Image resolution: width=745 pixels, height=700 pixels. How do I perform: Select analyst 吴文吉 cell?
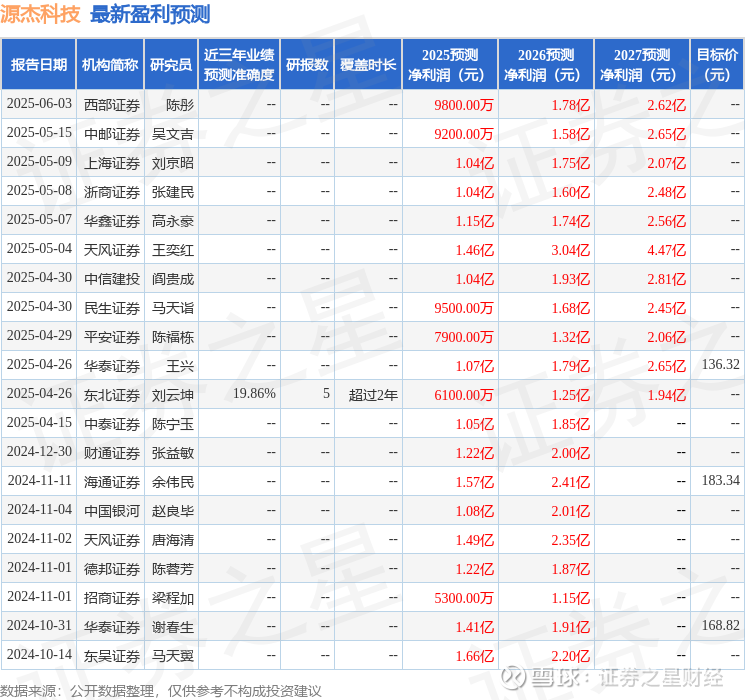(172, 134)
